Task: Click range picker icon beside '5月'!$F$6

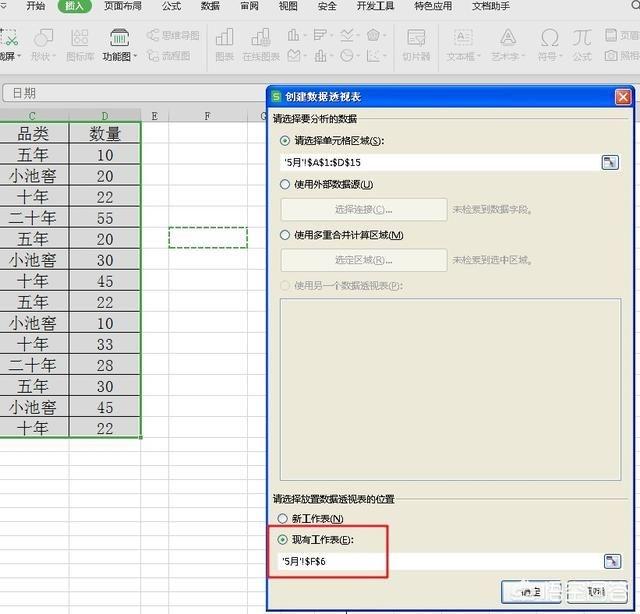Action: coord(612,561)
